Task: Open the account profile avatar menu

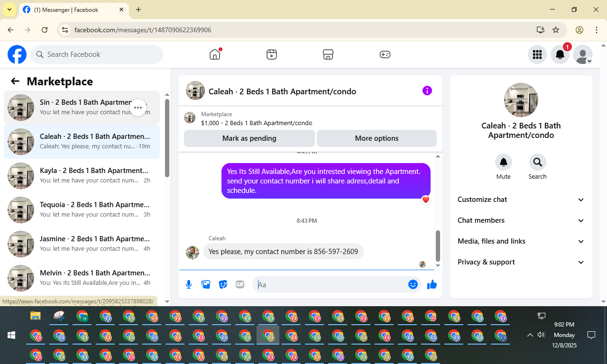Action: point(583,55)
